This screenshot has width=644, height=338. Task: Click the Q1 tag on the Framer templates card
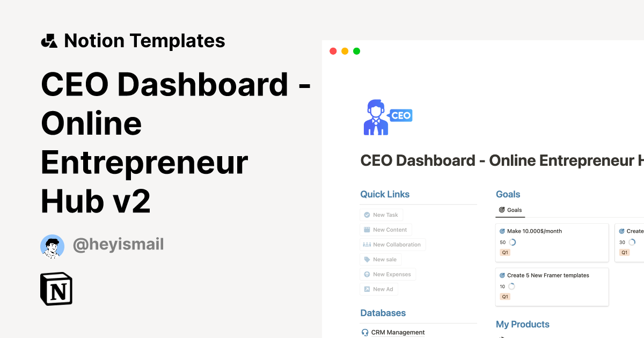pyautogui.click(x=505, y=297)
